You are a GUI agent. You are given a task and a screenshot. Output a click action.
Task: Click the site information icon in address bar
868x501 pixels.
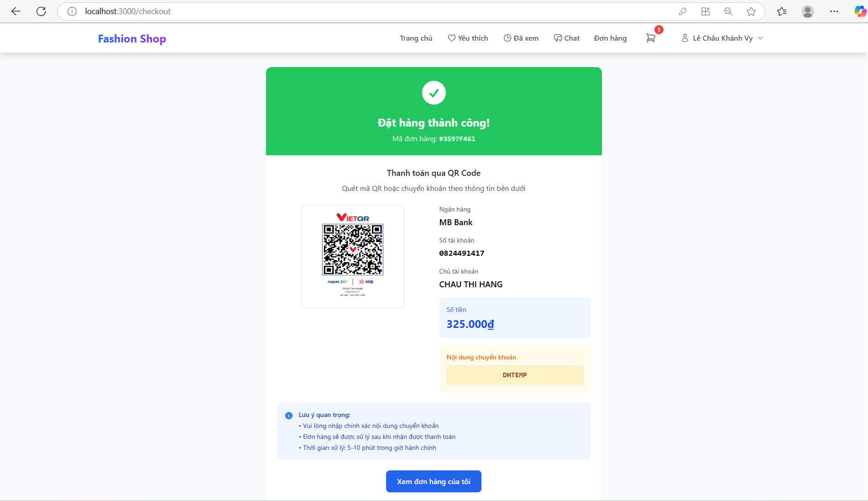(x=72, y=11)
